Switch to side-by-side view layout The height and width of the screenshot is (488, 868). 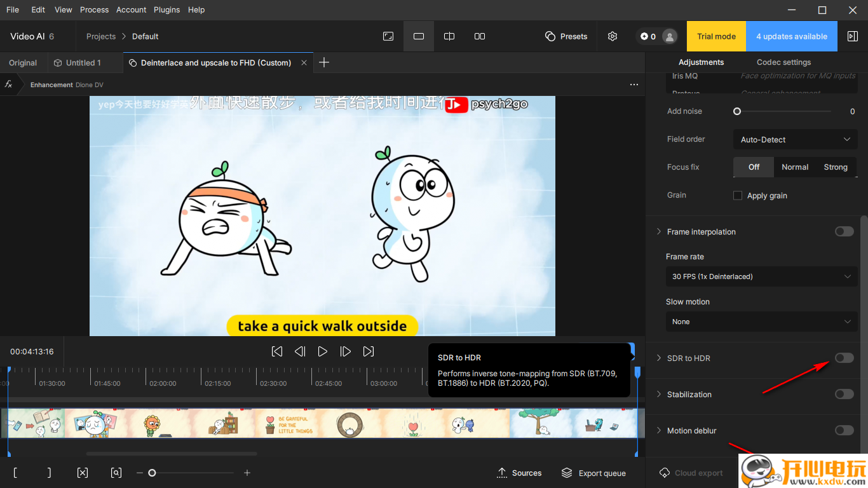tap(480, 36)
